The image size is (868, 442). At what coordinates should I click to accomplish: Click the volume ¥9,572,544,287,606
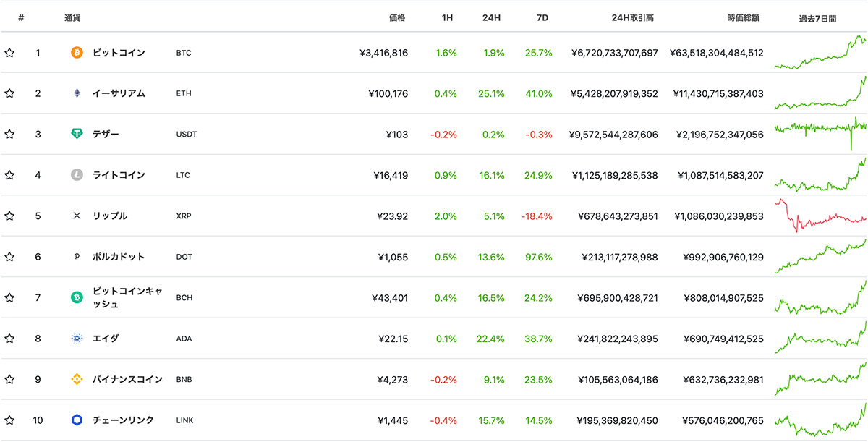pos(613,135)
